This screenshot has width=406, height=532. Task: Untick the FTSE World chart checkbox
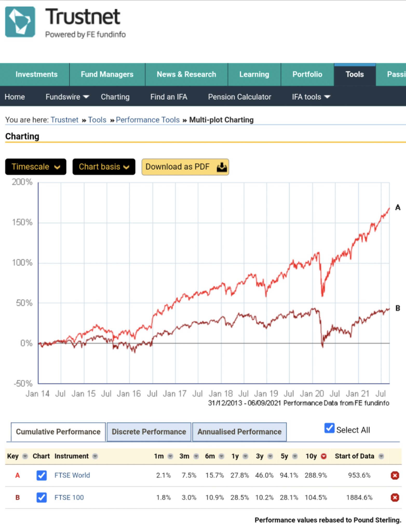point(42,475)
